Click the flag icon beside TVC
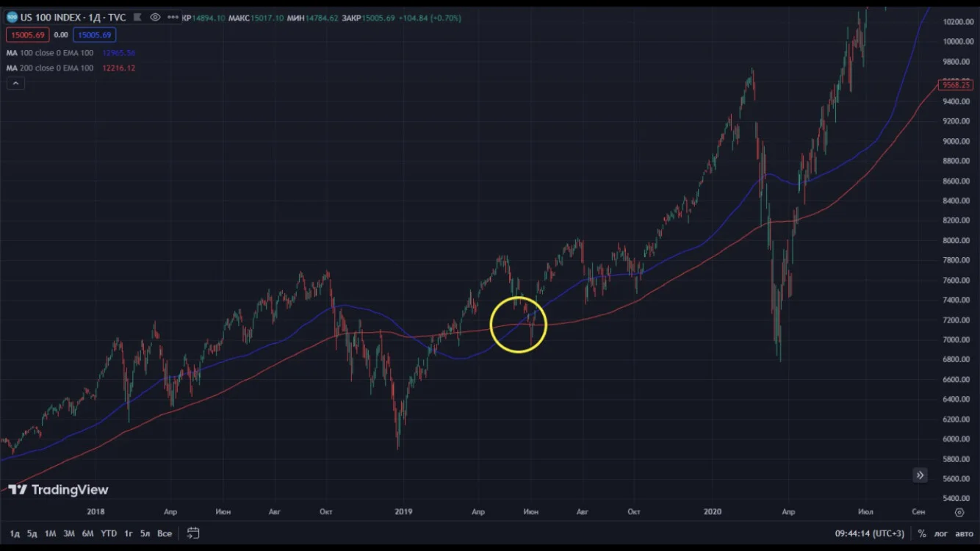Viewport: 980px width, 551px height. coord(137,17)
